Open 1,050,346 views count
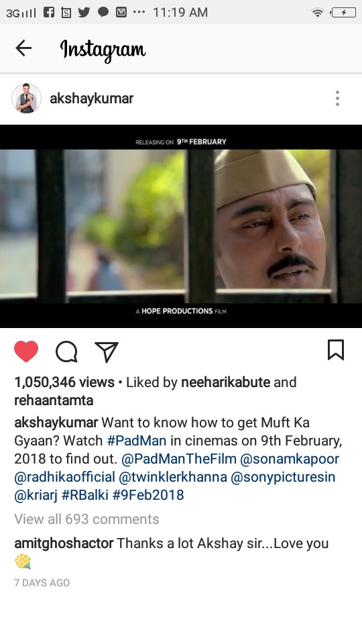Screen dimensions: 362x644 coord(64,382)
